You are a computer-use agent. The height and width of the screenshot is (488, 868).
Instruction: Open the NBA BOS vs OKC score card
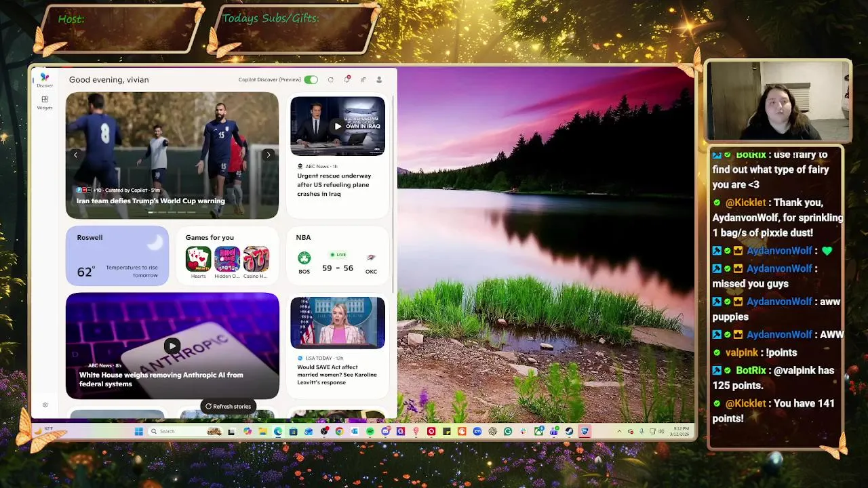[x=338, y=256]
